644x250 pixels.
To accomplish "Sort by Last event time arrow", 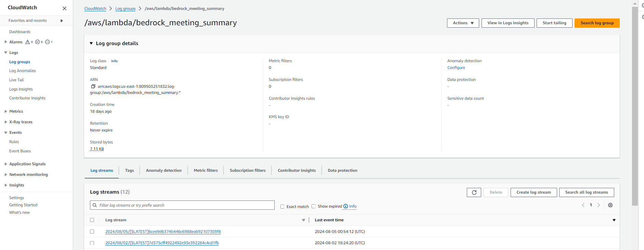I will click(614, 220).
